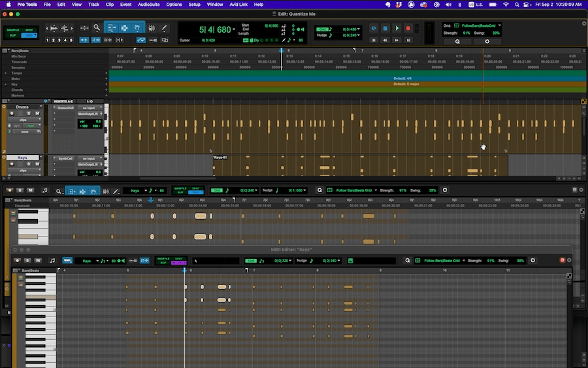This screenshot has width=588, height=368.
Task: Mute the Drums track
Action: coord(37,113)
